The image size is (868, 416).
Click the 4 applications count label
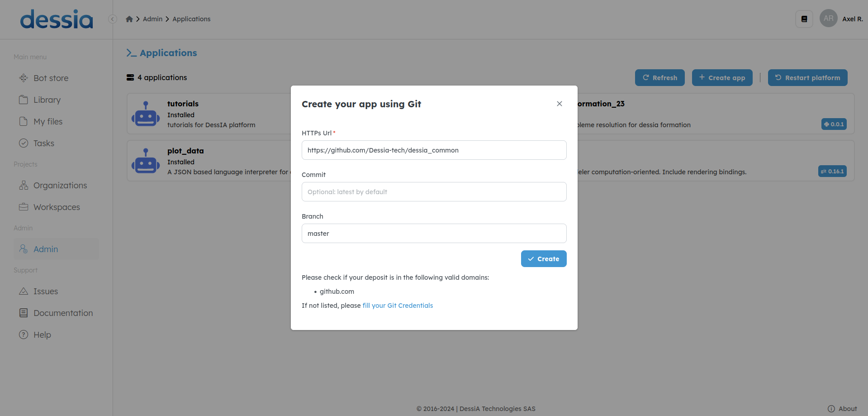(x=162, y=77)
